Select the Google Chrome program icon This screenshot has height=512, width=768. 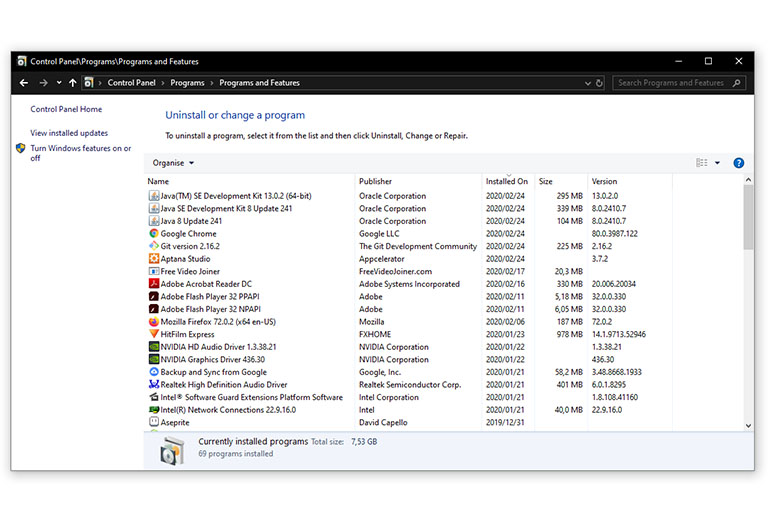pyautogui.click(x=154, y=233)
